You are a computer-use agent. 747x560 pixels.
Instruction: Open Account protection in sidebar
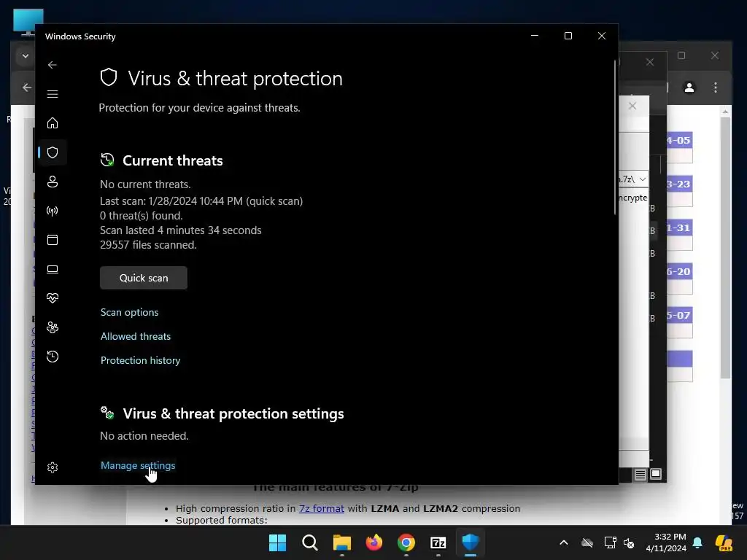pyautogui.click(x=53, y=182)
